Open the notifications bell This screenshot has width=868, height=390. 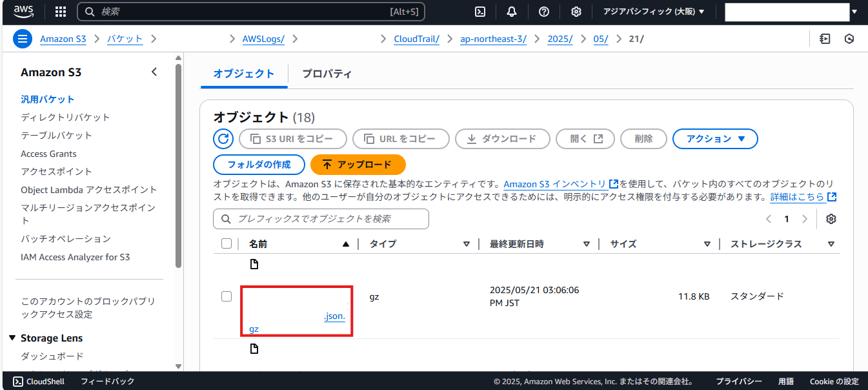pos(512,12)
